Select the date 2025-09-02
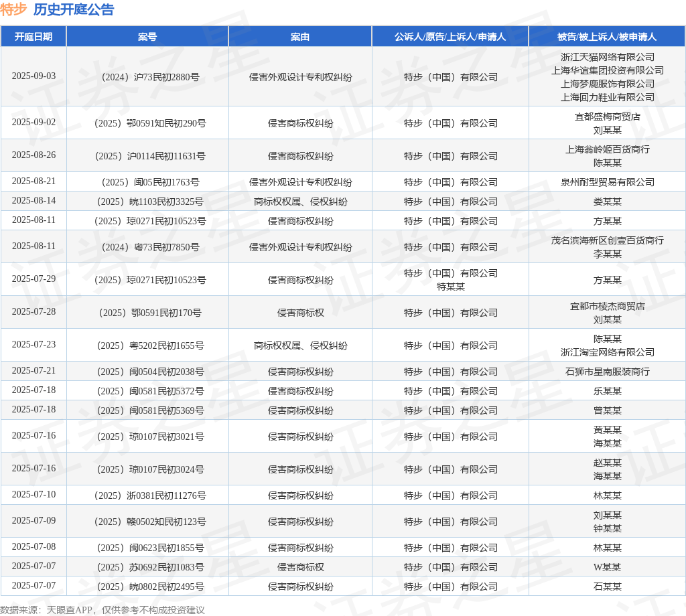Viewport: 686px width, 616px height. pyautogui.click(x=33, y=123)
